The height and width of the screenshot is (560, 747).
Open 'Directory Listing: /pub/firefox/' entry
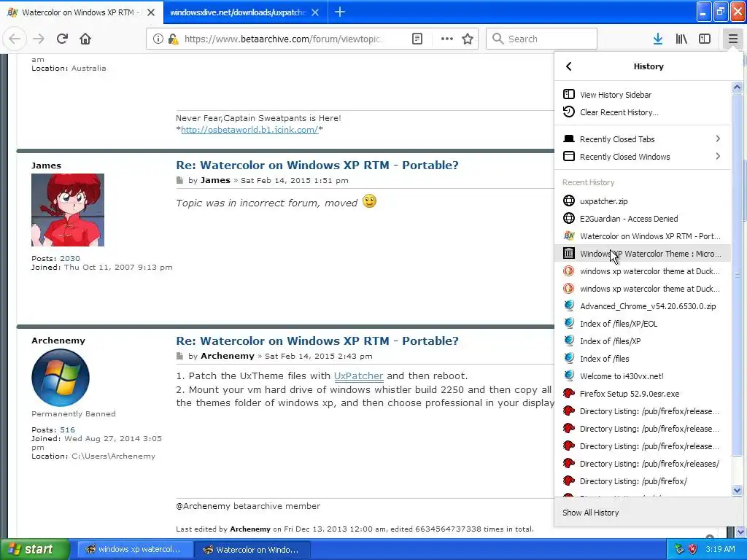pos(642,481)
